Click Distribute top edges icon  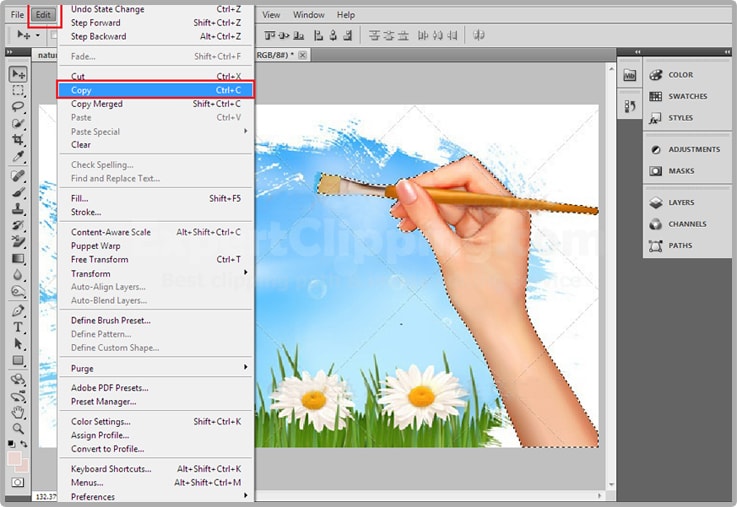374,35
